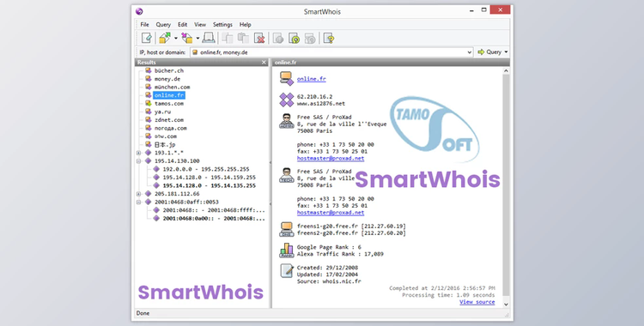Click the View source link
The width and height of the screenshot is (644, 326).
(x=477, y=302)
